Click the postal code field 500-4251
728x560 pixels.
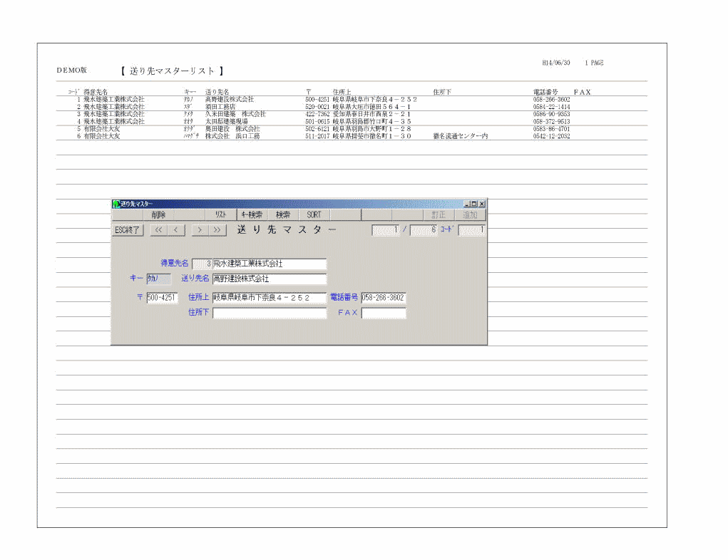pos(162,297)
